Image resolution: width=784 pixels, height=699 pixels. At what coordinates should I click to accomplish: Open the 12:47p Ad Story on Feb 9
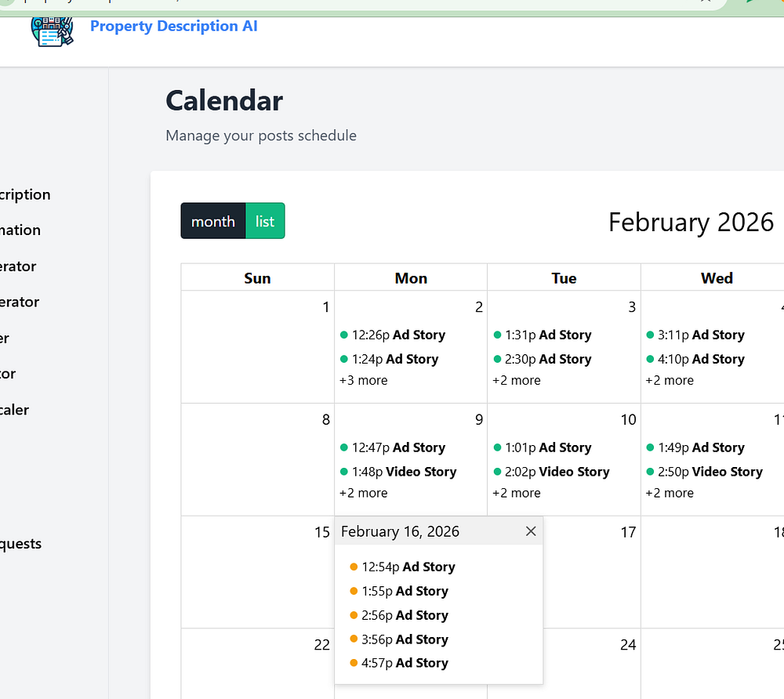pyautogui.click(x=393, y=447)
